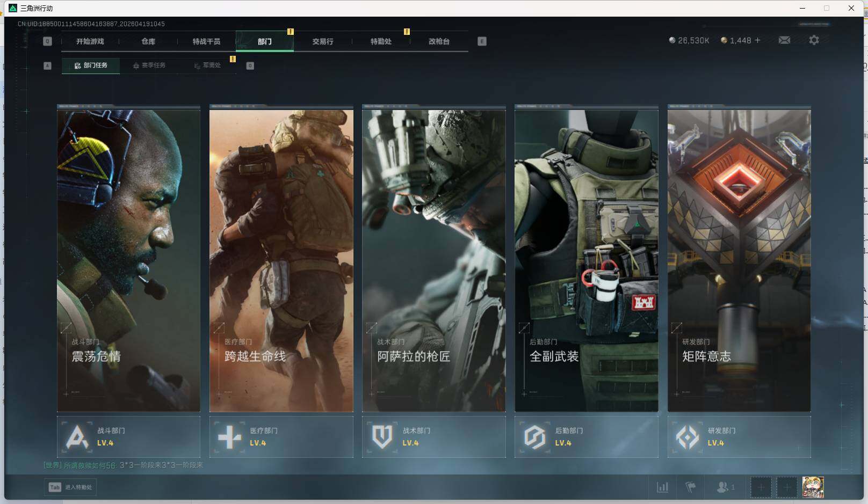Open the 赛季任务 sub-tab
The image size is (868, 504).
pos(149,65)
